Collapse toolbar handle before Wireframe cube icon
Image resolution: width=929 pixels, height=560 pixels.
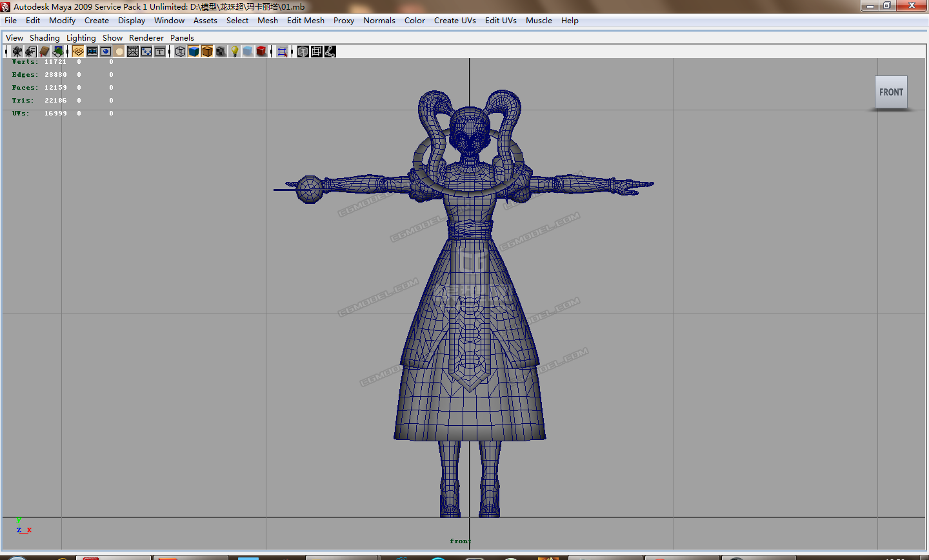[170, 52]
